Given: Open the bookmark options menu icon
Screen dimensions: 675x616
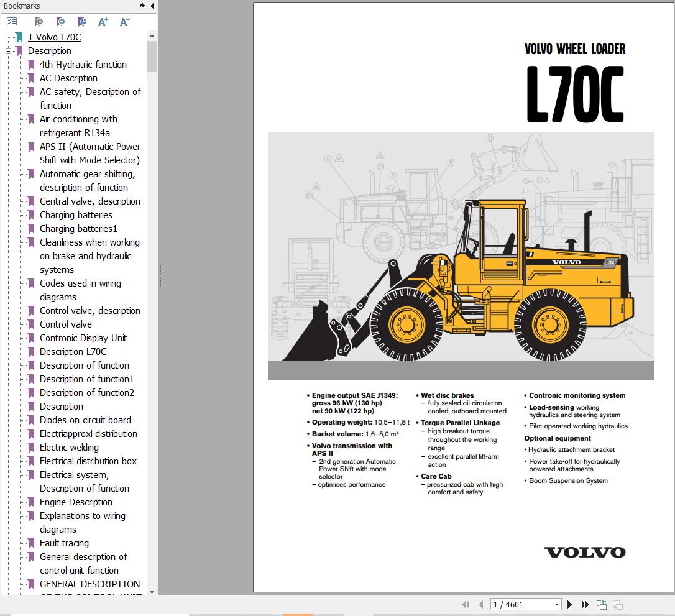Looking at the screenshot, I should [12, 21].
